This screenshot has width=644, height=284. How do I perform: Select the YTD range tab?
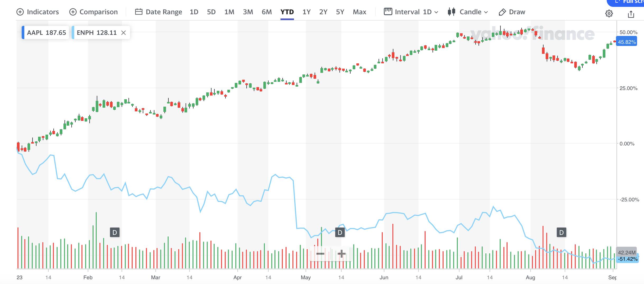point(287,12)
